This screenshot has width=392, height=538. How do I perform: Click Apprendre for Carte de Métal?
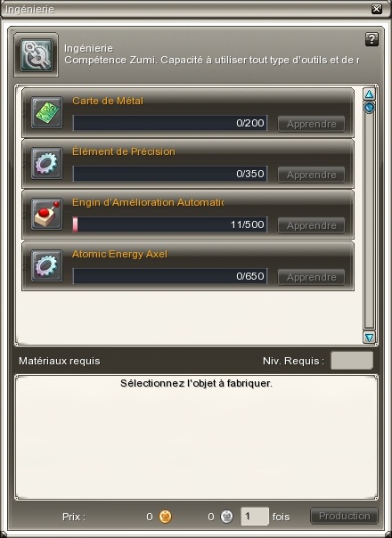(311, 124)
